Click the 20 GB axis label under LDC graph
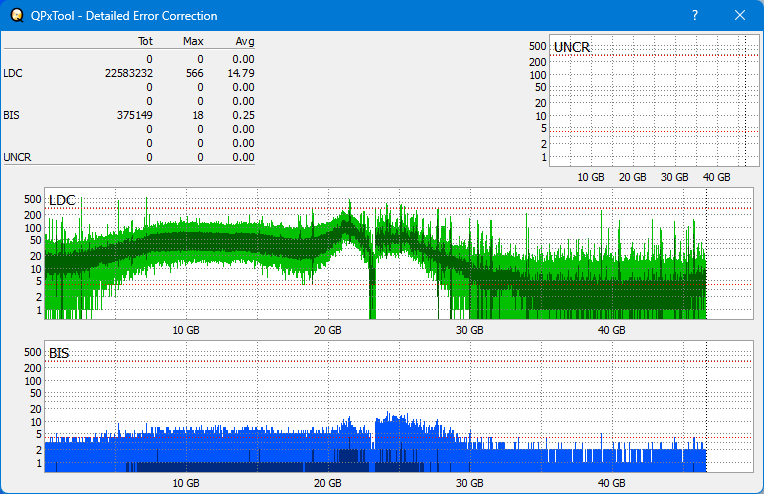The image size is (764, 494). [327, 330]
